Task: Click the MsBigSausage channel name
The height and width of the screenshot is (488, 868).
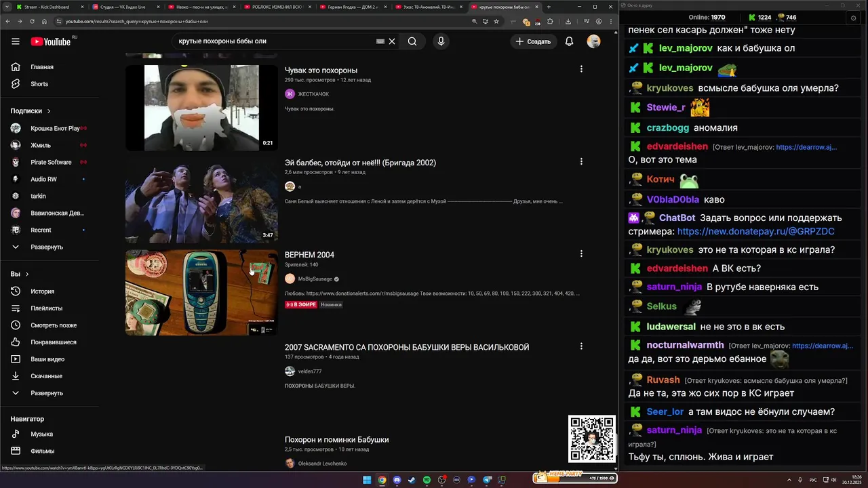Action: point(315,279)
